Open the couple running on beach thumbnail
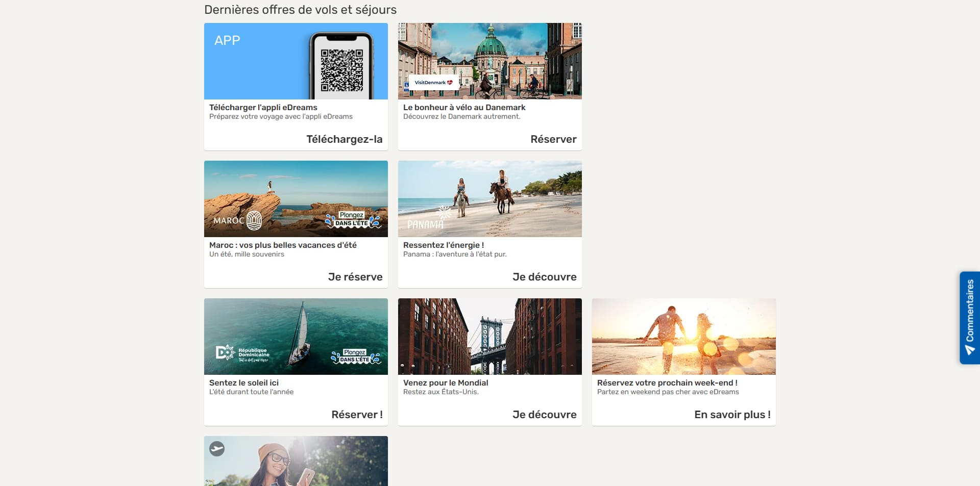 click(x=684, y=337)
